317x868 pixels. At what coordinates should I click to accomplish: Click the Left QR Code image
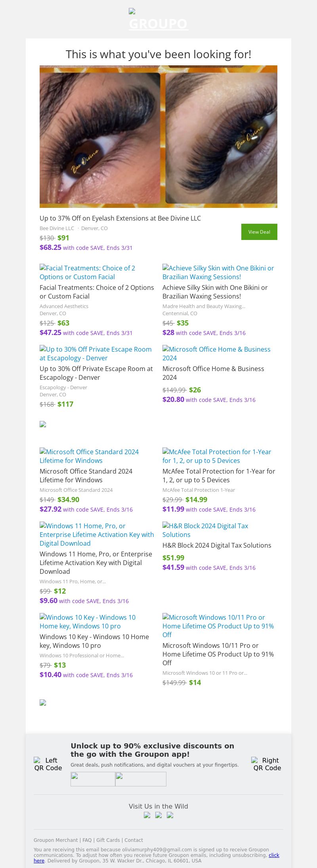pyautogui.click(x=48, y=764)
